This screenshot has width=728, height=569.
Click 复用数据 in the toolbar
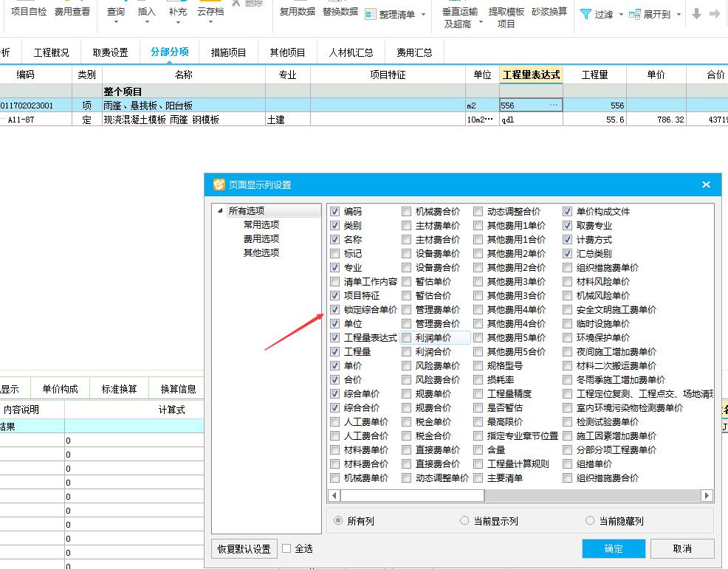[x=297, y=11]
